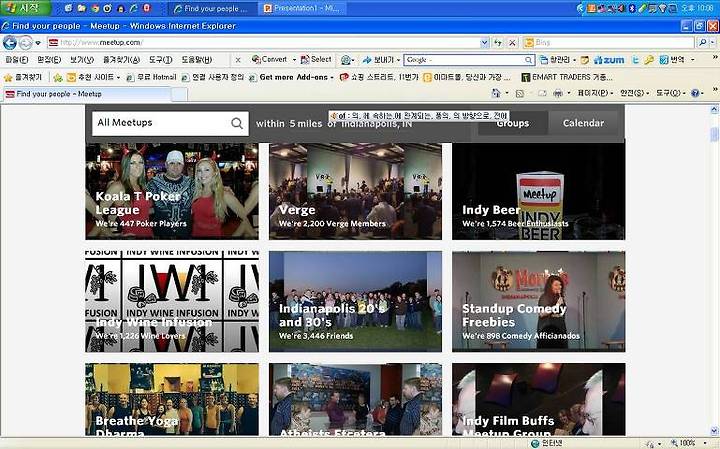This screenshot has width=720, height=449.
Task: Close the Convert toolbar with its X
Action: (x=237, y=60)
